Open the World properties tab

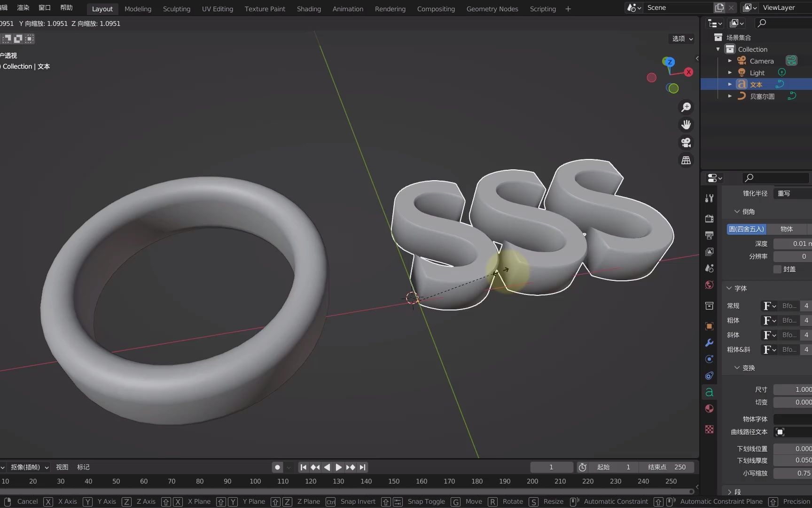coord(709,285)
